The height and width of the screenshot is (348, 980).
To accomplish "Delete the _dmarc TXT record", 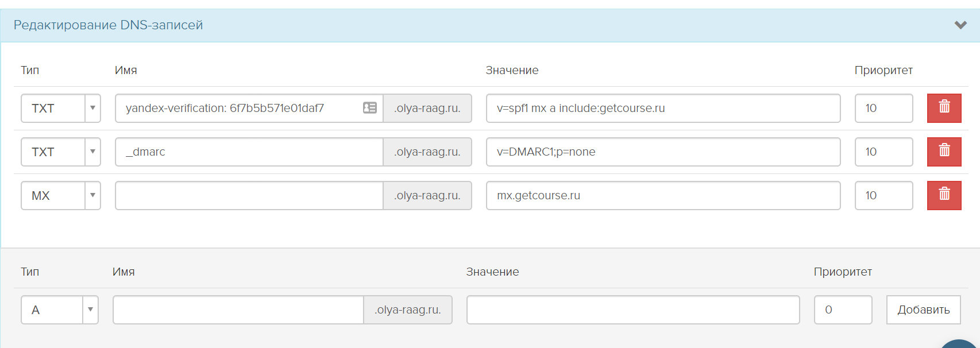I will [944, 152].
